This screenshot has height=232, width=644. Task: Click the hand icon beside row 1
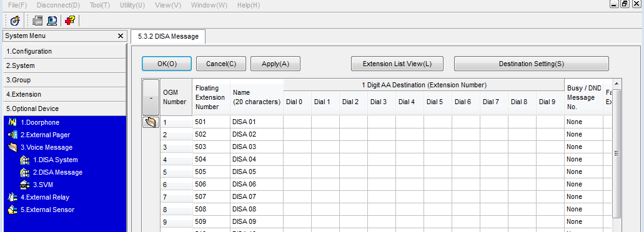click(x=151, y=122)
